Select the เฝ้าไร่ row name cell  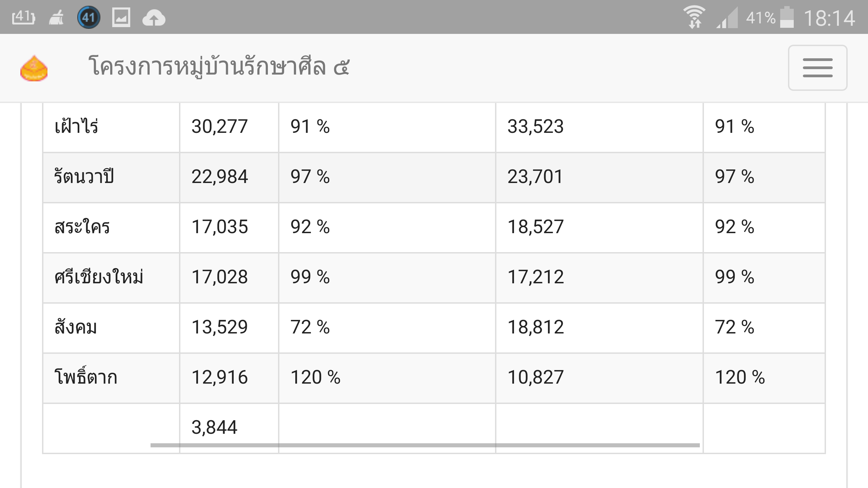(x=111, y=127)
